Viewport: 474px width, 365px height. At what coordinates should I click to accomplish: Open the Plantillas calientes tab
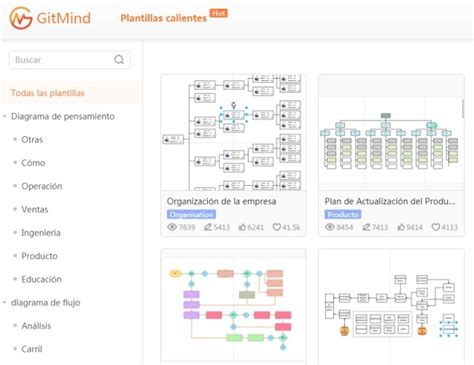(x=163, y=18)
